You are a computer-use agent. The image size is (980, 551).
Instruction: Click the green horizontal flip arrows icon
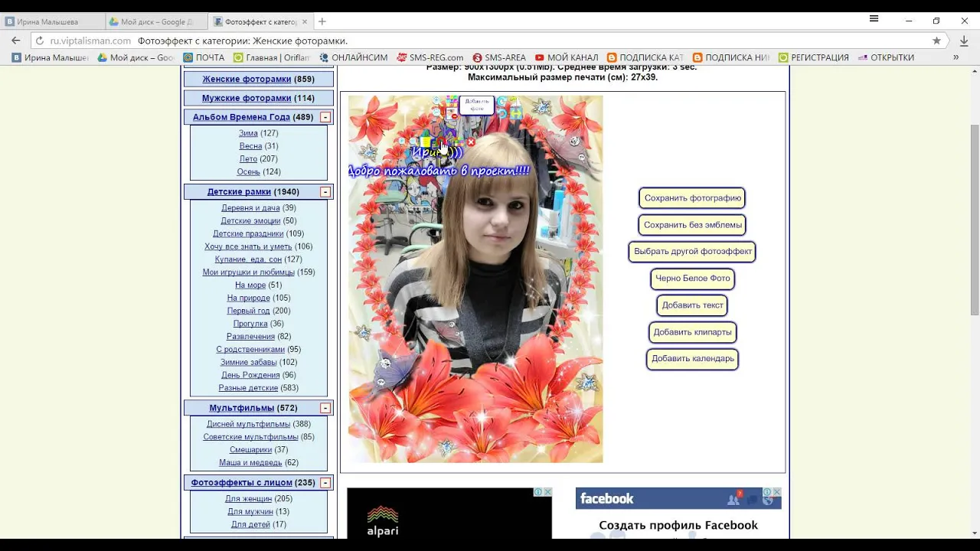click(516, 113)
